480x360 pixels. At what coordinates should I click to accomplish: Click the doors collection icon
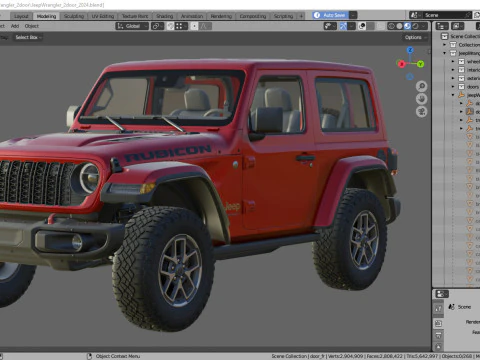(x=461, y=87)
